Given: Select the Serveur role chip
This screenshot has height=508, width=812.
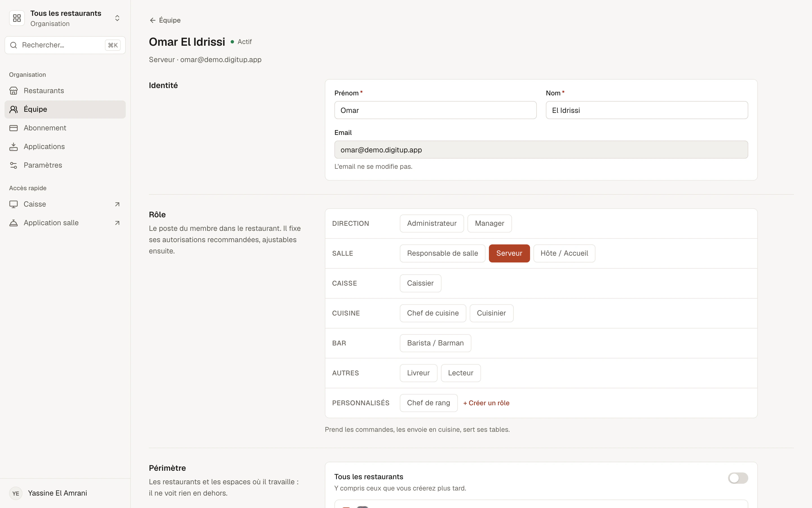Looking at the screenshot, I should [x=509, y=253].
